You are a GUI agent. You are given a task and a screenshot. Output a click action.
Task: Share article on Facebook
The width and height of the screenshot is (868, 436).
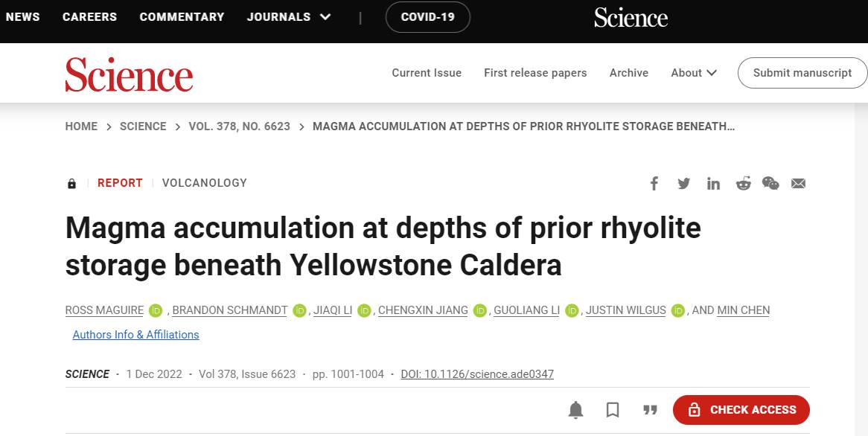654,183
